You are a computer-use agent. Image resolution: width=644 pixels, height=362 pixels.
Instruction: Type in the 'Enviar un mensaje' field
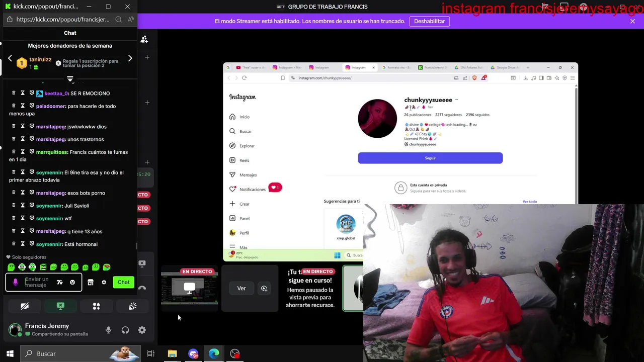(x=38, y=283)
